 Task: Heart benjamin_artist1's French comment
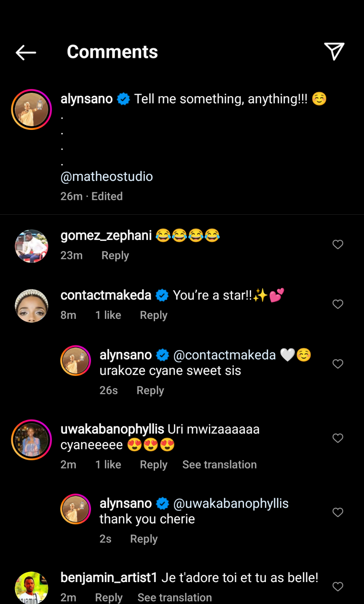point(338,586)
